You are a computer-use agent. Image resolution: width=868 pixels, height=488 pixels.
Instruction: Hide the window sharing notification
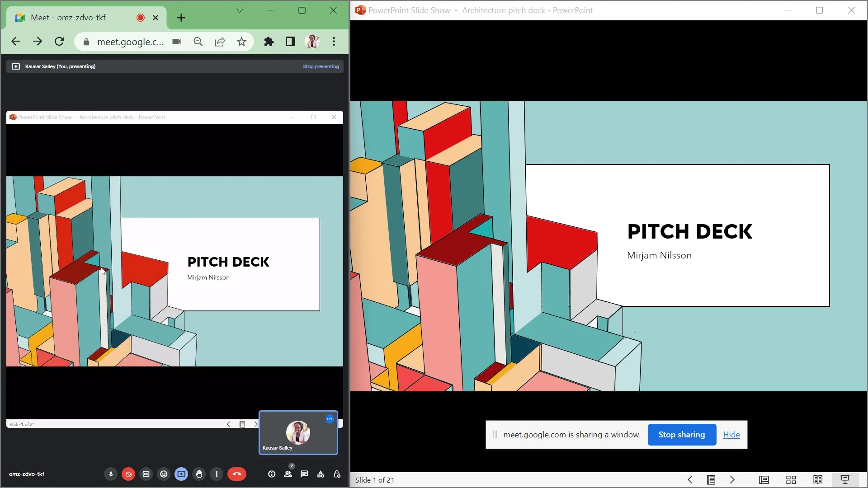pyautogui.click(x=731, y=435)
